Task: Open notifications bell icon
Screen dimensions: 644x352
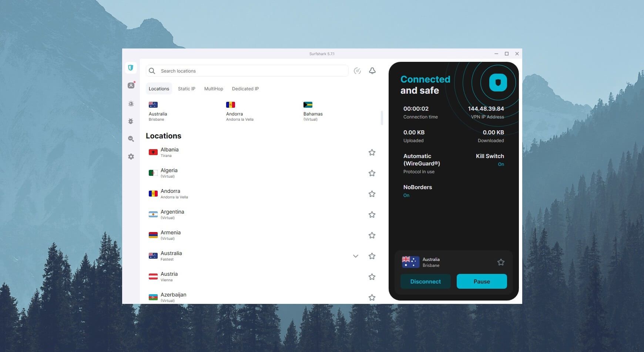Action: [x=372, y=71]
